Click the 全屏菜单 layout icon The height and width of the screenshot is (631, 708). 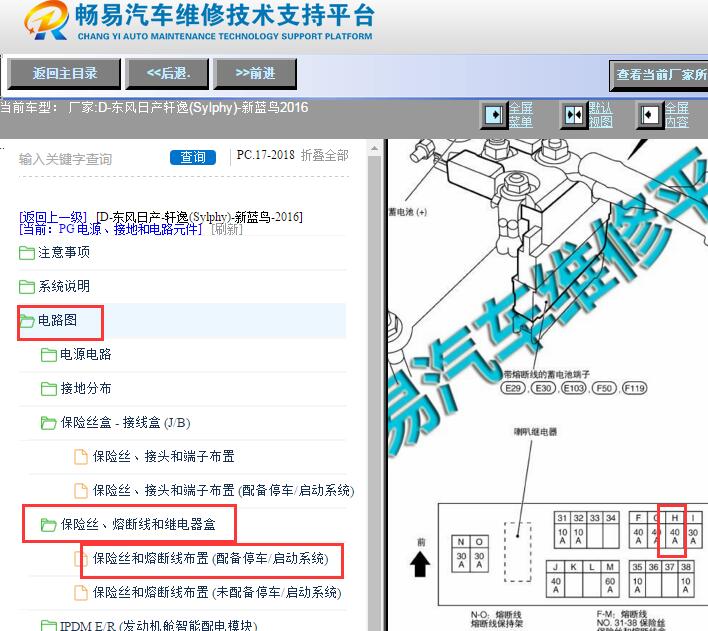coord(494,115)
